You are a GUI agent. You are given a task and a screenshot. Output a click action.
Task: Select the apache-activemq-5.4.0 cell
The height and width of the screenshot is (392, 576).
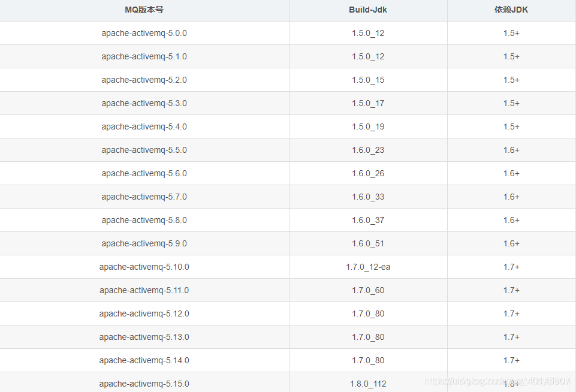click(x=144, y=126)
